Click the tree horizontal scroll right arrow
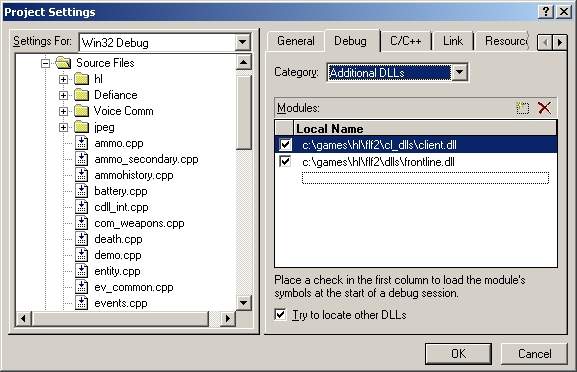The image size is (577, 372). point(227,318)
